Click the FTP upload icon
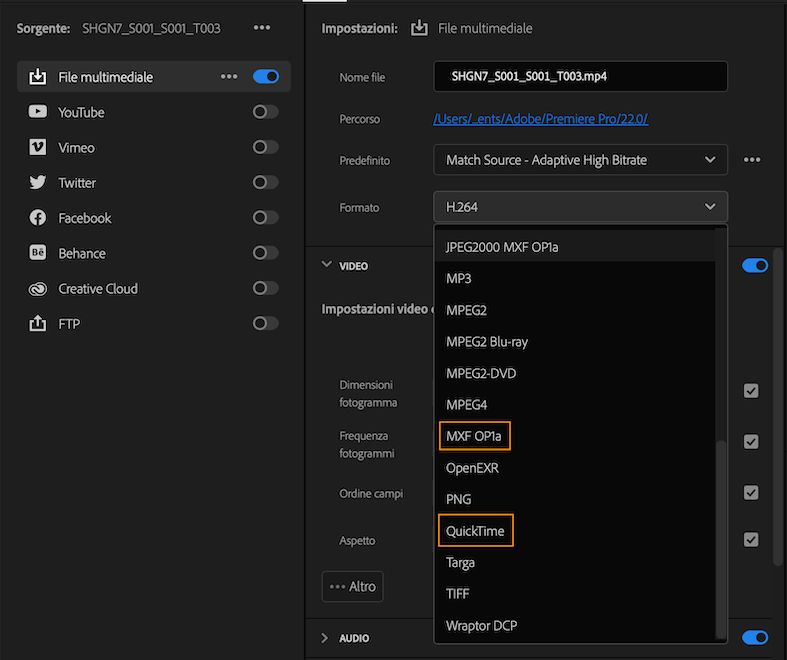This screenshot has height=660, width=787. click(x=38, y=324)
